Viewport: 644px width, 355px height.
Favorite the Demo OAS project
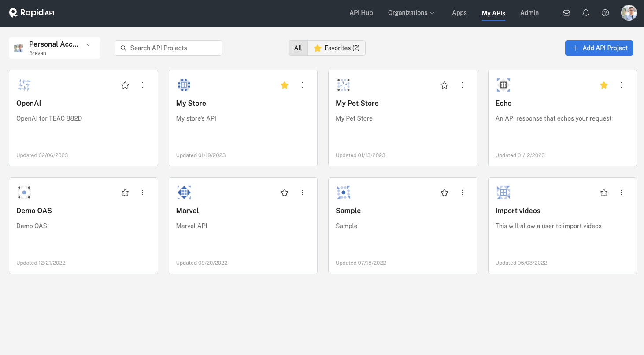click(125, 192)
